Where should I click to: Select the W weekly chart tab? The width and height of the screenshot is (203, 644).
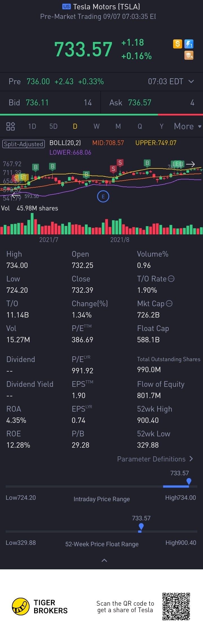click(x=96, y=126)
